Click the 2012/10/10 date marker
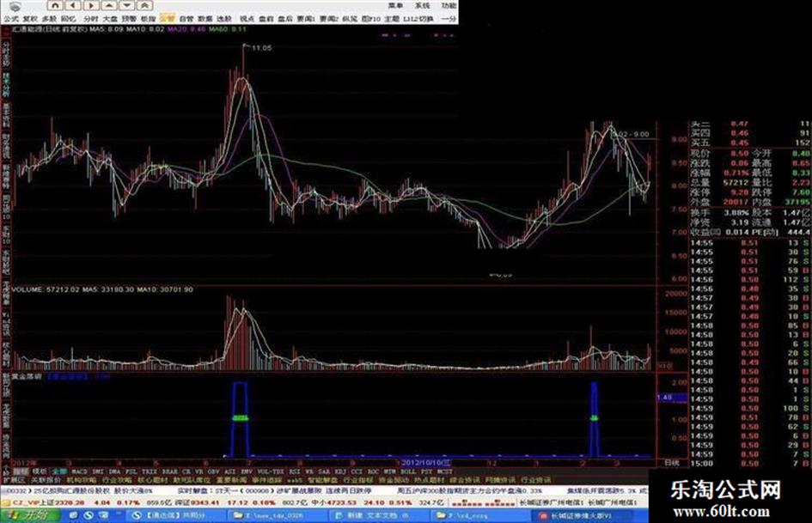812x523 pixels. coord(425,462)
